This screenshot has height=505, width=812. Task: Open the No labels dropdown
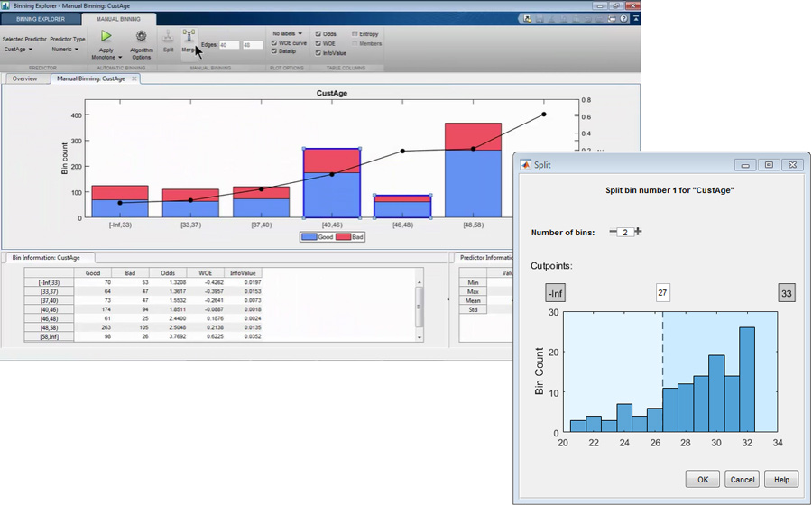pyautogui.click(x=289, y=33)
